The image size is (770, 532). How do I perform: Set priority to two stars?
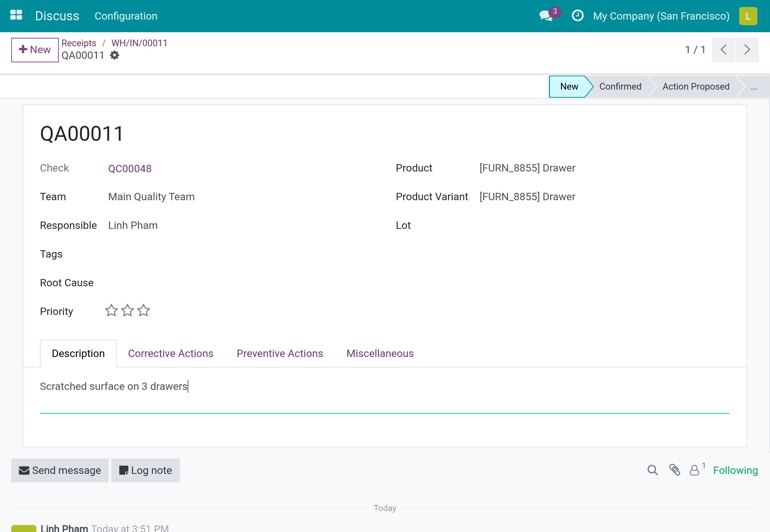coord(127,310)
